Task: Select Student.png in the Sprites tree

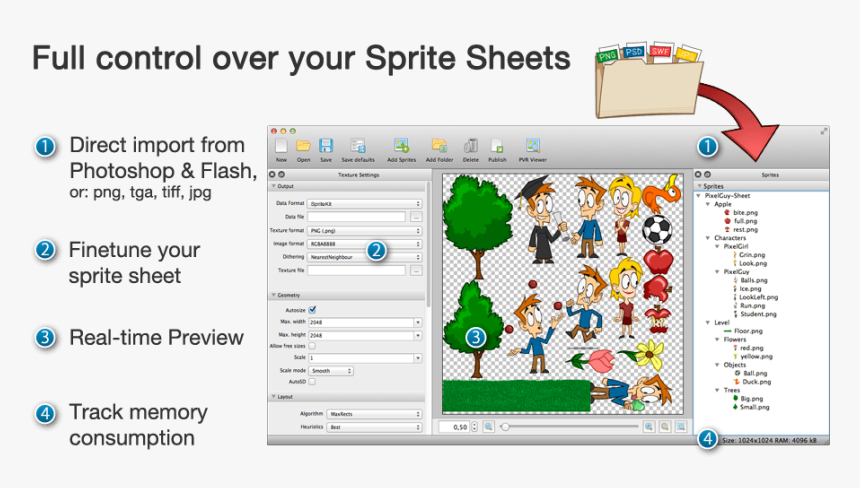Action: click(x=758, y=314)
